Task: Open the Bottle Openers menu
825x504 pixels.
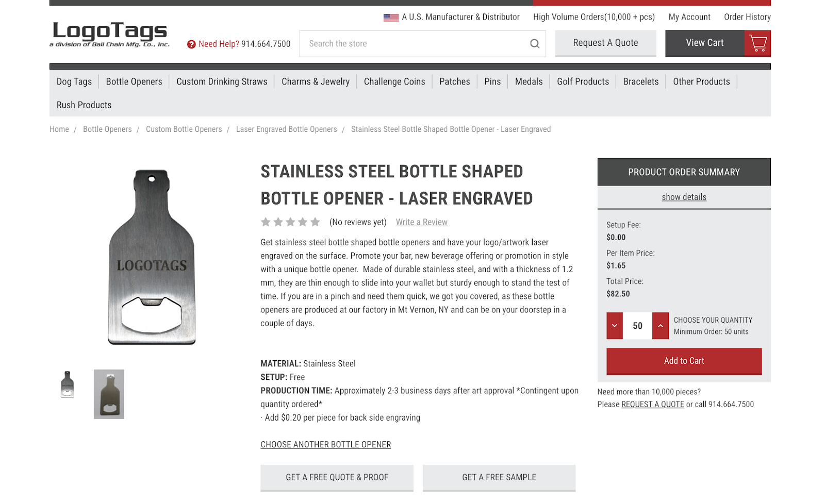Action: tap(134, 81)
